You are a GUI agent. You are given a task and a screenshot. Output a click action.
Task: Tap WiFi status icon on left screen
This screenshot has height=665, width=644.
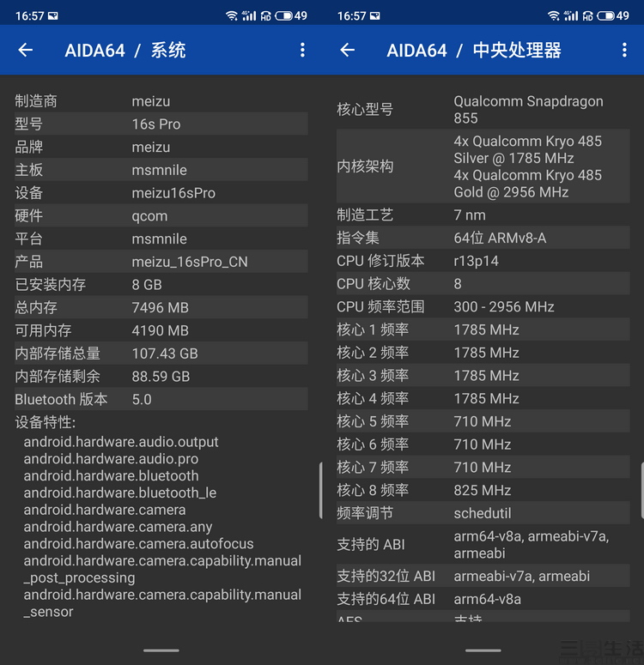click(231, 16)
